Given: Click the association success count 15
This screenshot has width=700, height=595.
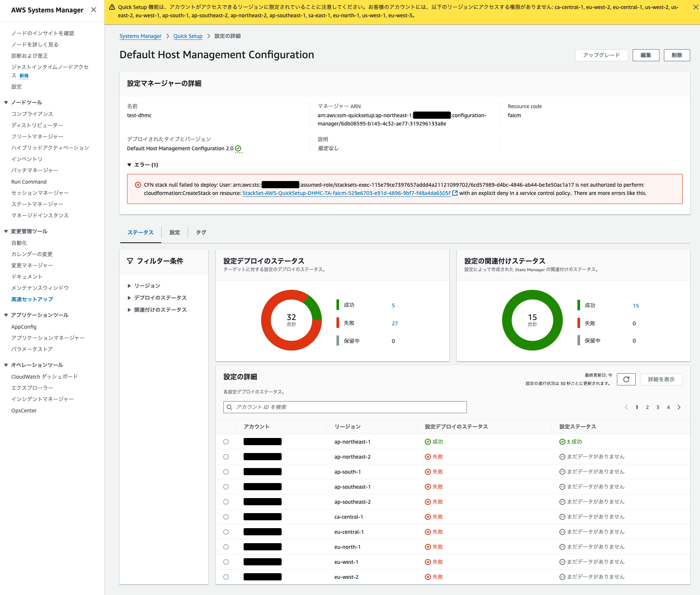Looking at the screenshot, I should 636,306.
